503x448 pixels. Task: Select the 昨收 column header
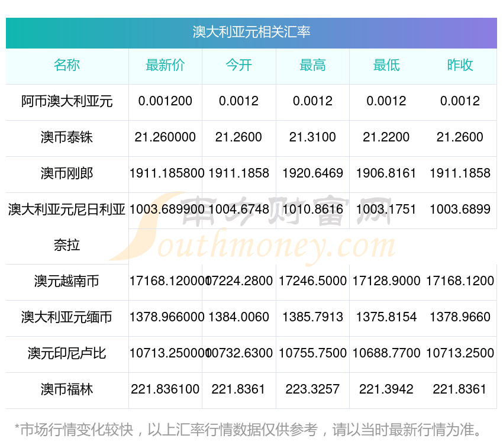point(460,65)
